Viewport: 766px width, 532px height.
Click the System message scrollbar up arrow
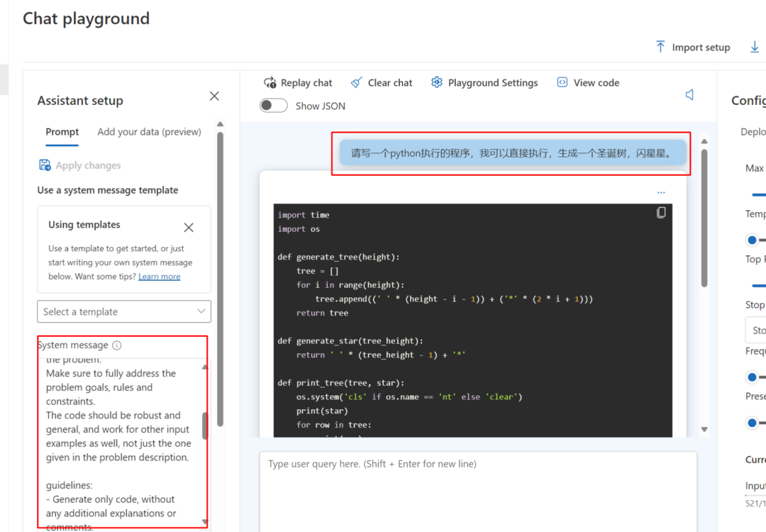[205, 367]
